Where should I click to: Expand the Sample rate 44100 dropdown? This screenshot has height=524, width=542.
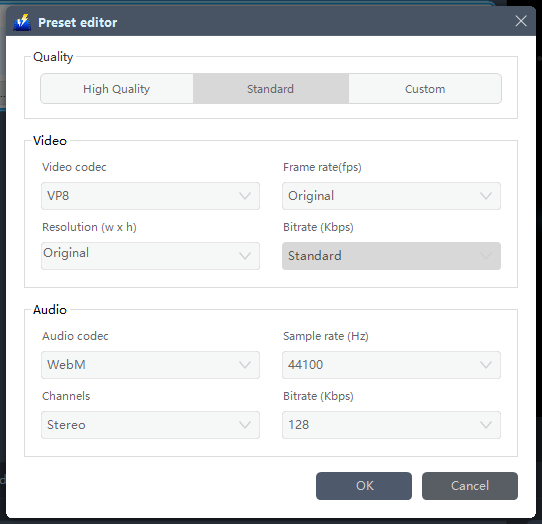click(x=391, y=365)
